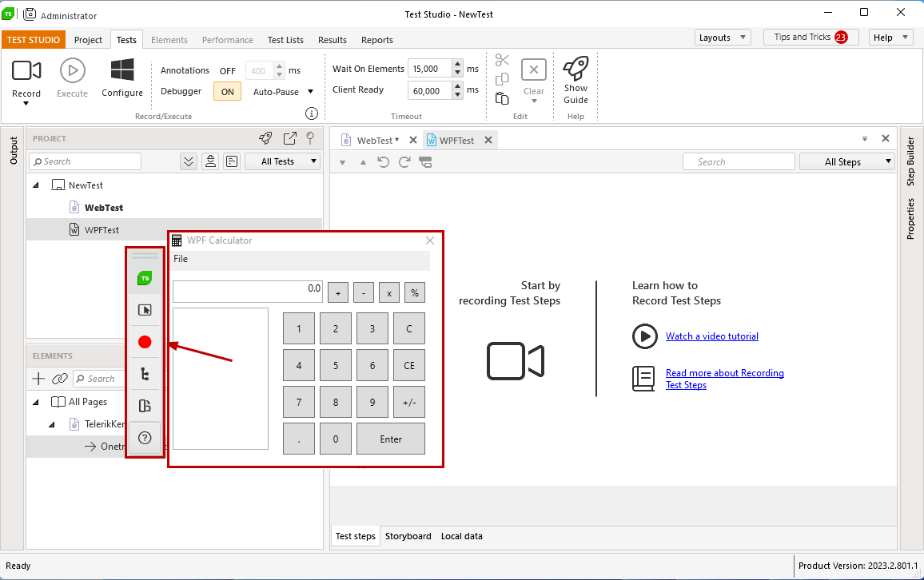Enable the highlight element cursor icon

point(145,310)
